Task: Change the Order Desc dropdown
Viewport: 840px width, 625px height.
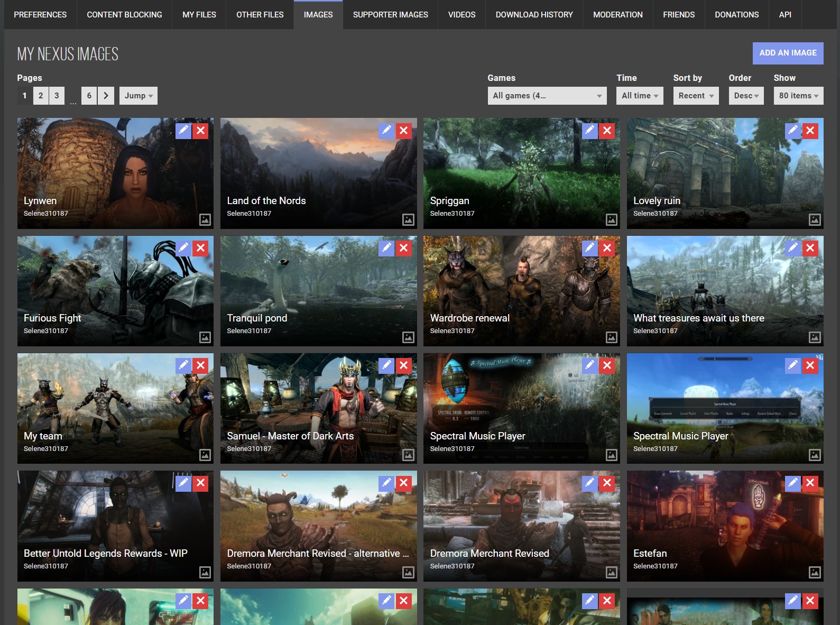Action: pos(745,96)
